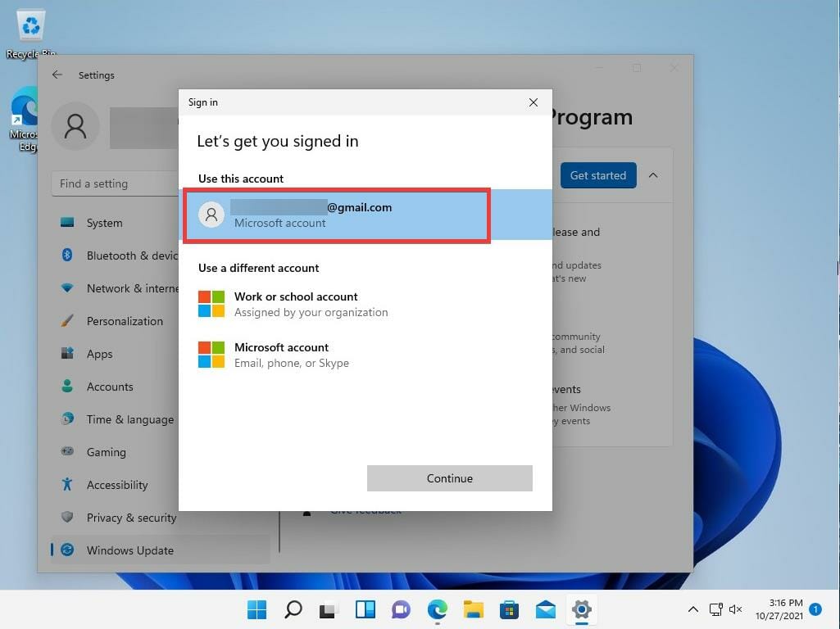Choose Microsoft account Email, phone, or Skype

pyautogui.click(x=366, y=355)
